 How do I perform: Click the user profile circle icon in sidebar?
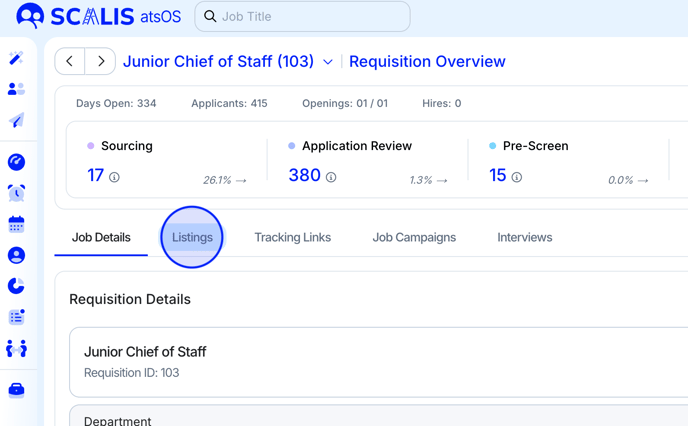click(16, 256)
